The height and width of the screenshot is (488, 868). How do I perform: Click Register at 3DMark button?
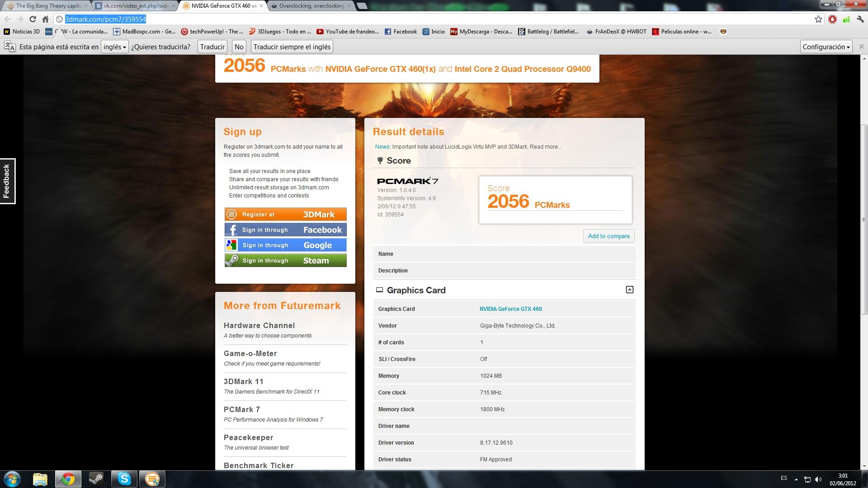285,214
